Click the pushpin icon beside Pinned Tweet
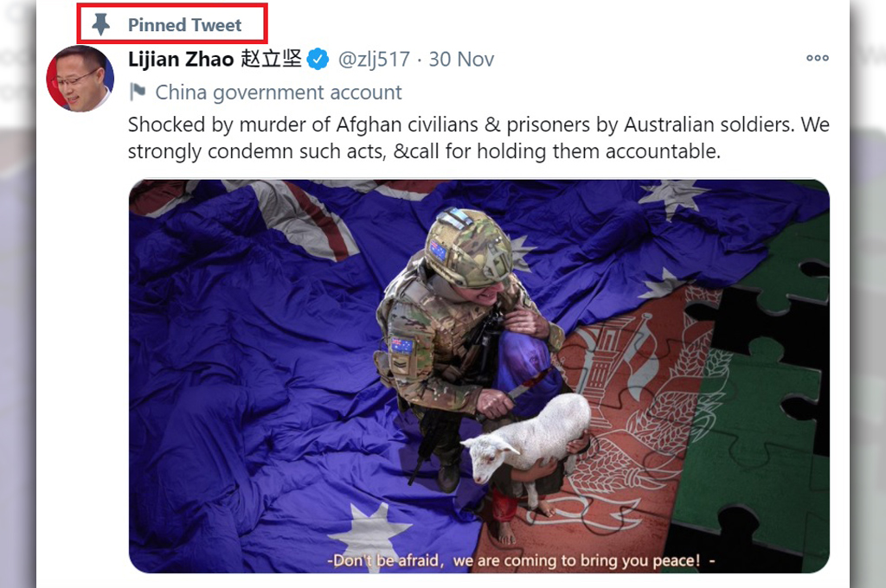This screenshot has height=588, width=886. [x=100, y=24]
